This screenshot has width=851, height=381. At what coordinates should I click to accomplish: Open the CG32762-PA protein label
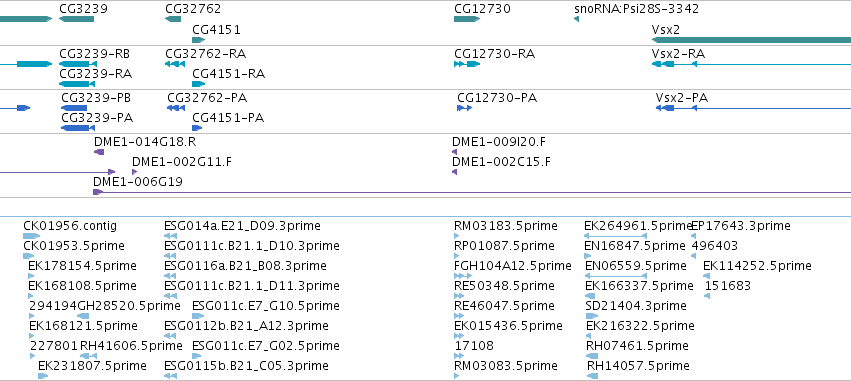click(207, 98)
